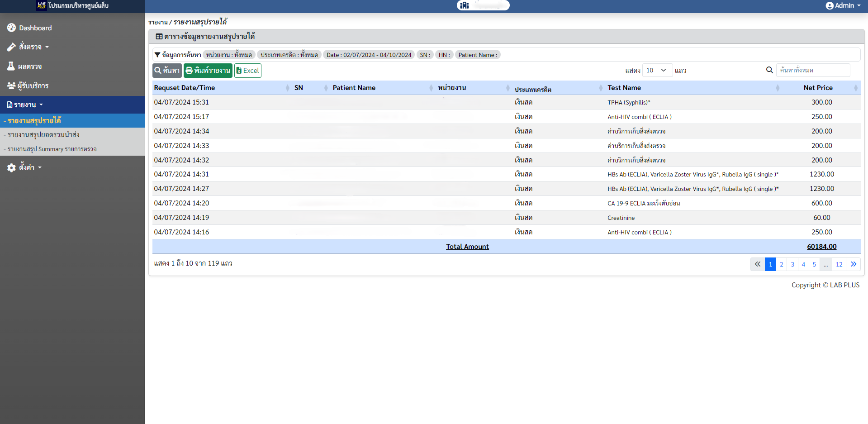Viewport: 868px width, 424px height.
Task: Open the rows-per-page dropdown showing 10
Action: 657,70
